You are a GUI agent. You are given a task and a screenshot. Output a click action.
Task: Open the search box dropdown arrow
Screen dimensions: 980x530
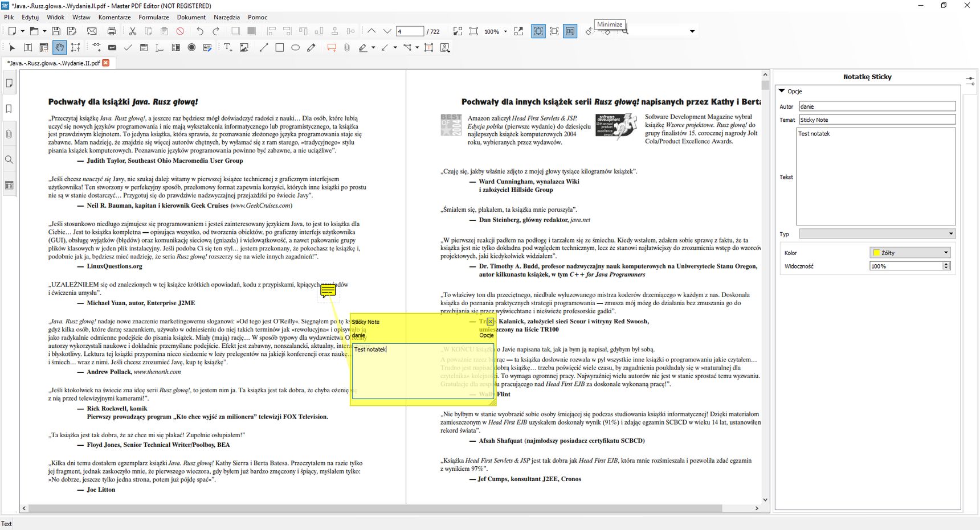pos(692,31)
